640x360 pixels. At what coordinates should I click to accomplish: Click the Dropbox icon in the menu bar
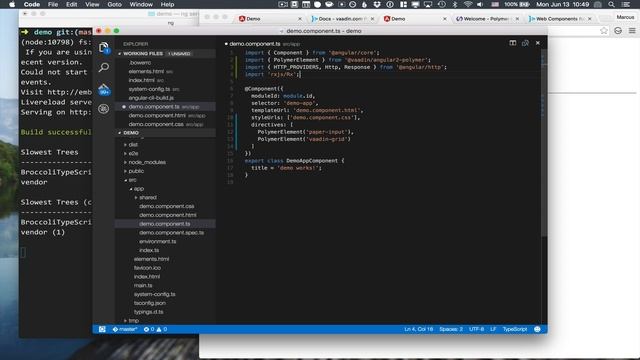pyautogui.click(x=377, y=4)
